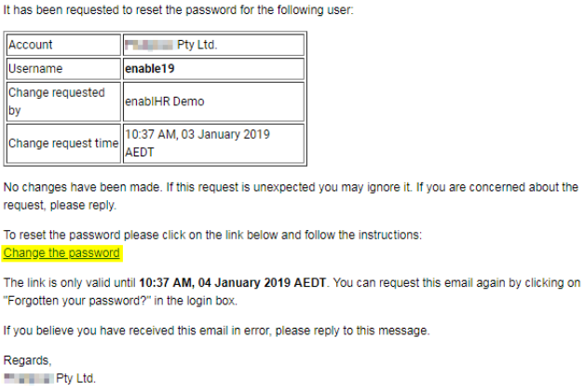Select the enablHR Demo cell
584x392 pixels.
[x=213, y=101]
